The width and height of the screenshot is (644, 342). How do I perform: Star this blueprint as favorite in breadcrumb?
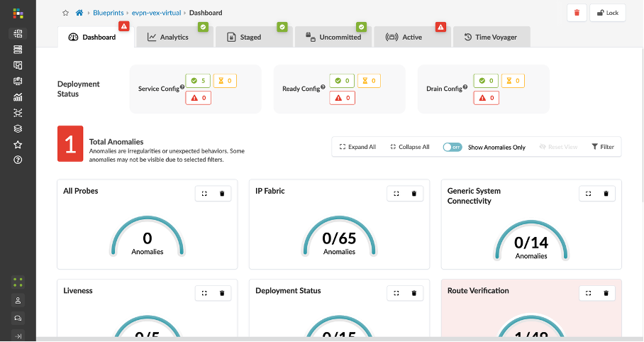(x=66, y=13)
